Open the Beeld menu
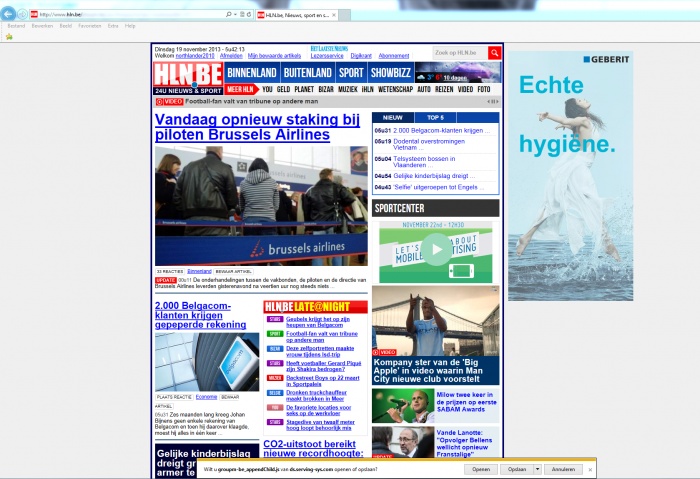 tap(66, 26)
